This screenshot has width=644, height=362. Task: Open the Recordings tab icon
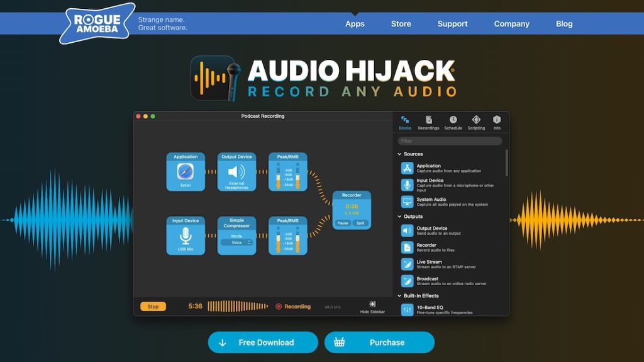point(428,120)
